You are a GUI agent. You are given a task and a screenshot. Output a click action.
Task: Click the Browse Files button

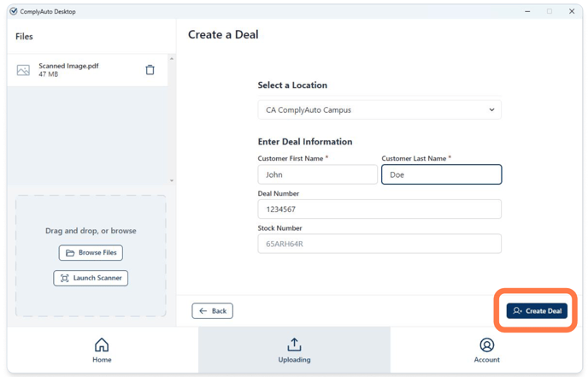point(91,253)
